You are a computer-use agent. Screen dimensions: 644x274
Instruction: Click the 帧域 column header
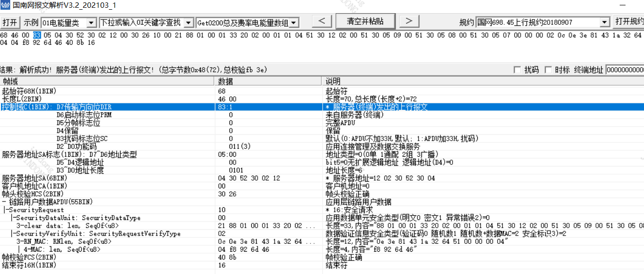[x=107, y=81]
